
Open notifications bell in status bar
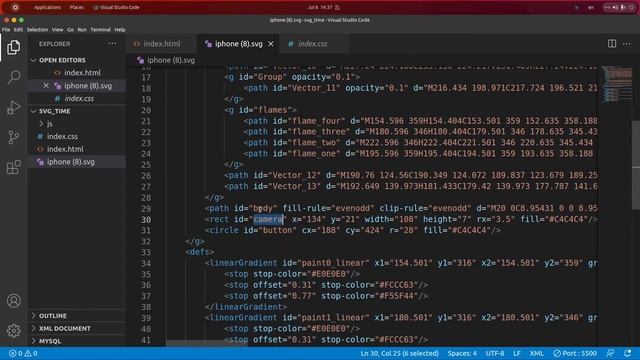(x=627, y=353)
